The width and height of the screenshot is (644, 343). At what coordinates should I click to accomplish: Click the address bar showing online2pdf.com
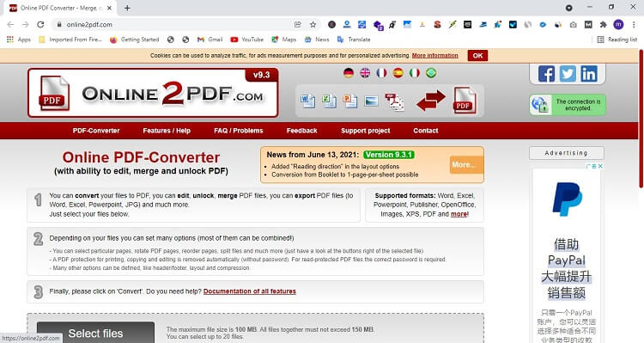(x=177, y=25)
